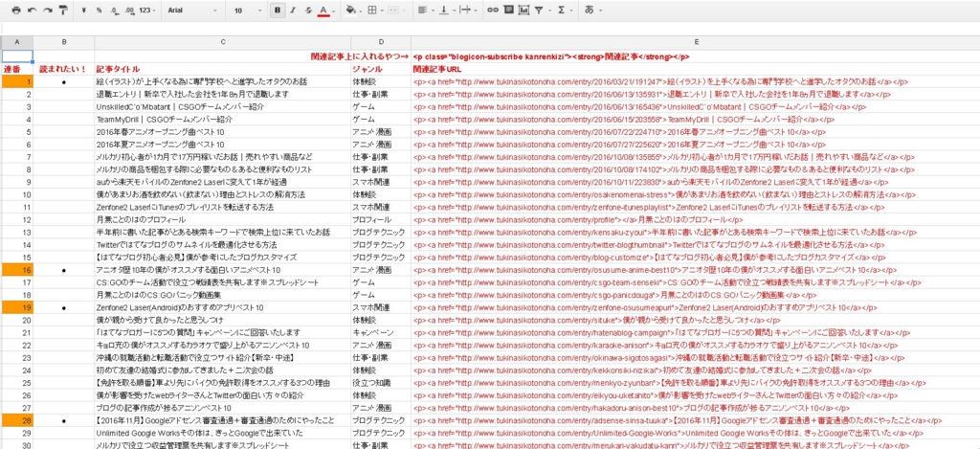980x449 pixels.
Task: Open the Arial font family dropdown
Action: pyautogui.click(x=192, y=10)
